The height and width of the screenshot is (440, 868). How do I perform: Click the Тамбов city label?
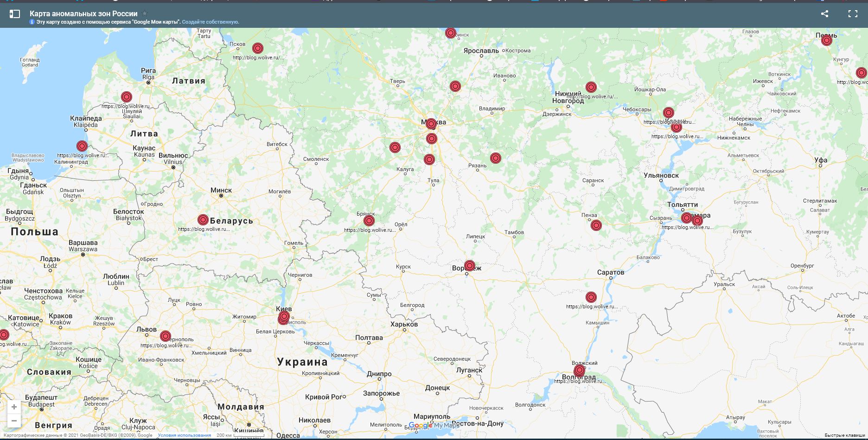(x=514, y=232)
